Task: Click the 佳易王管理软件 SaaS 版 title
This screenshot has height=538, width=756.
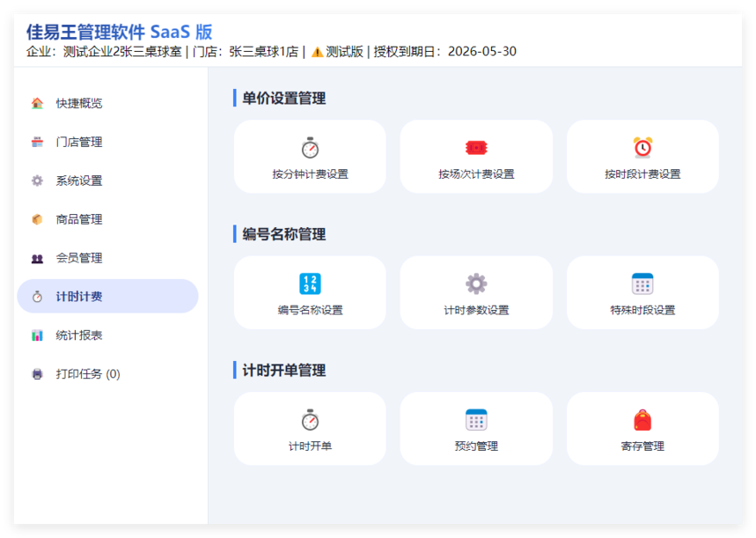Action: (119, 32)
